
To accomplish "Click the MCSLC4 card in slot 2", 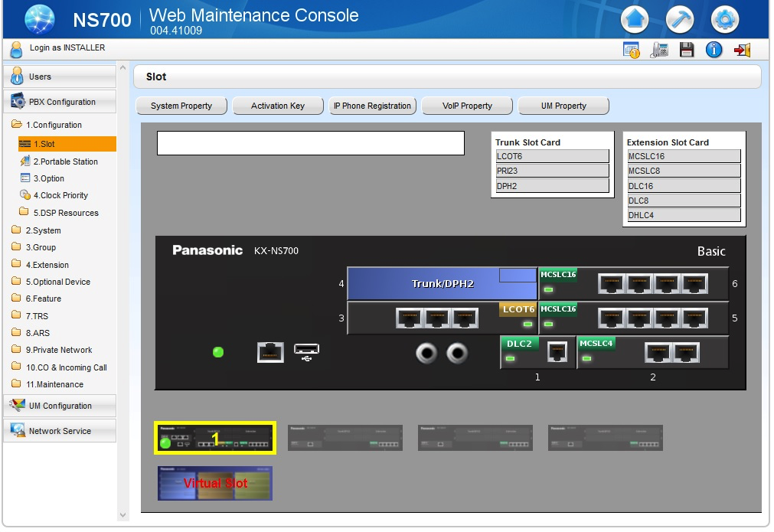I will pyautogui.click(x=652, y=352).
